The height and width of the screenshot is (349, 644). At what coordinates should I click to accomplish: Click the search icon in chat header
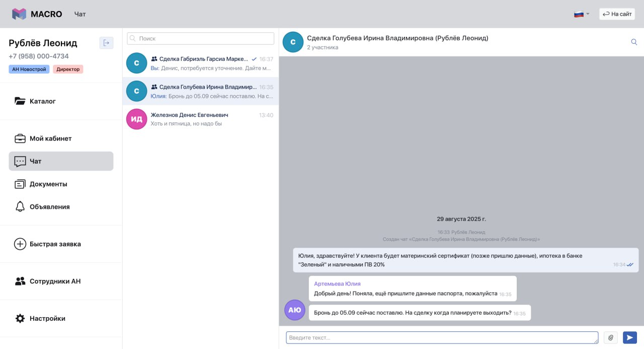[634, 42]
